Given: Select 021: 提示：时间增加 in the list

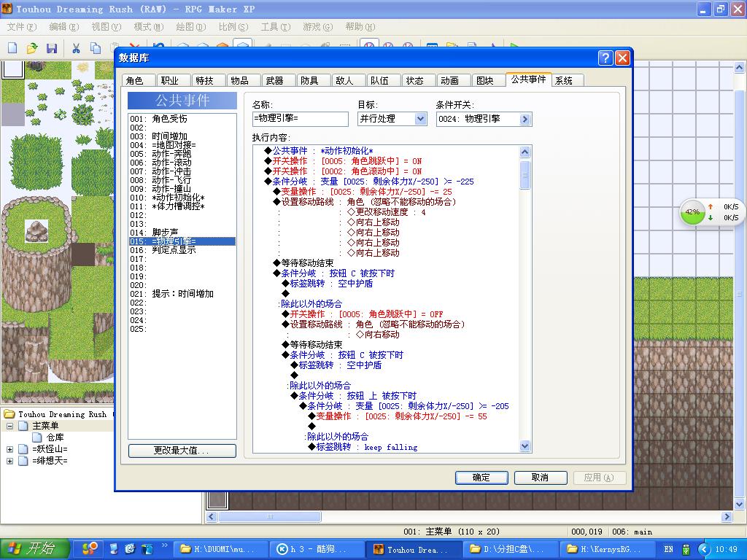Looking at the screenshot, I should click(182, 294).
